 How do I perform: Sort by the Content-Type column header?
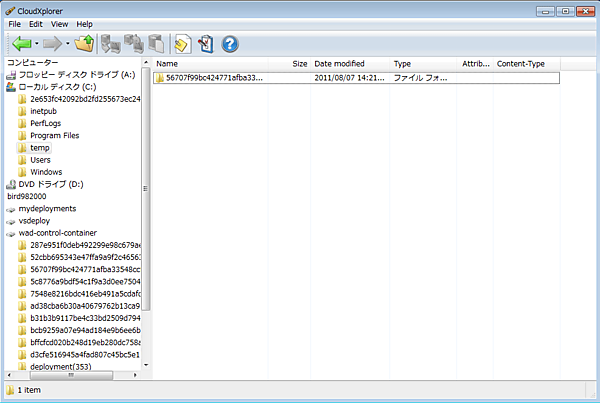click(527, 64)
